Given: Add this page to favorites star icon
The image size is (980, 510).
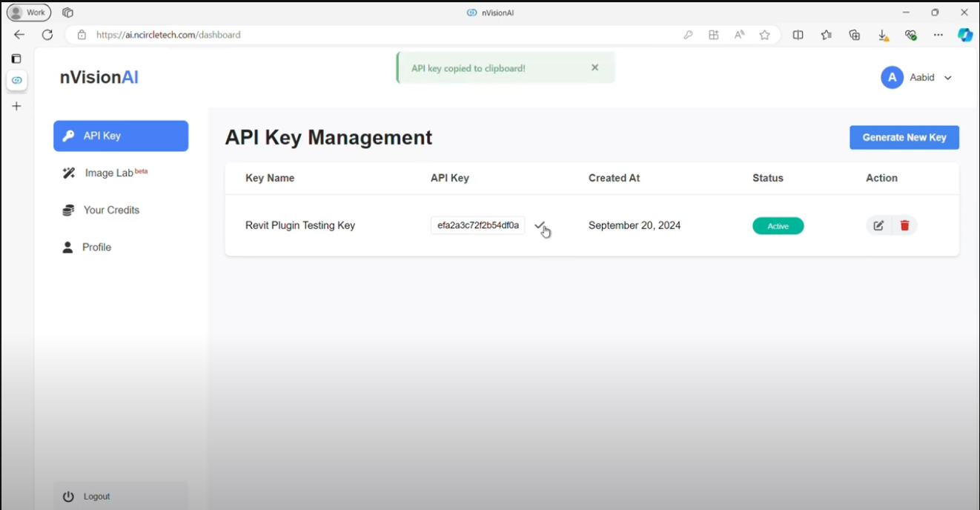Looking at the screenshot, I should [x=765, y=35].
